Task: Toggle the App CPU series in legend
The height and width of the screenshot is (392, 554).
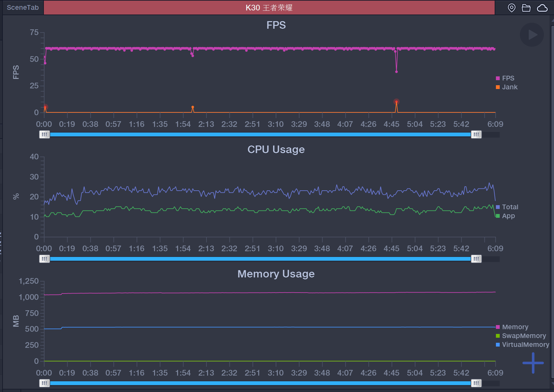Action: 505,216
